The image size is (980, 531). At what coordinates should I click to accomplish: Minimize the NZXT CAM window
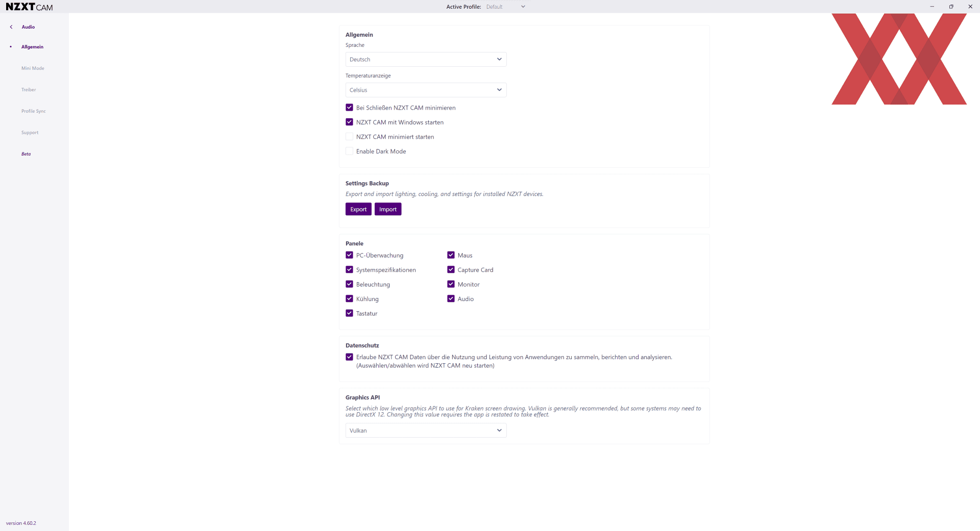coord(932,7)
